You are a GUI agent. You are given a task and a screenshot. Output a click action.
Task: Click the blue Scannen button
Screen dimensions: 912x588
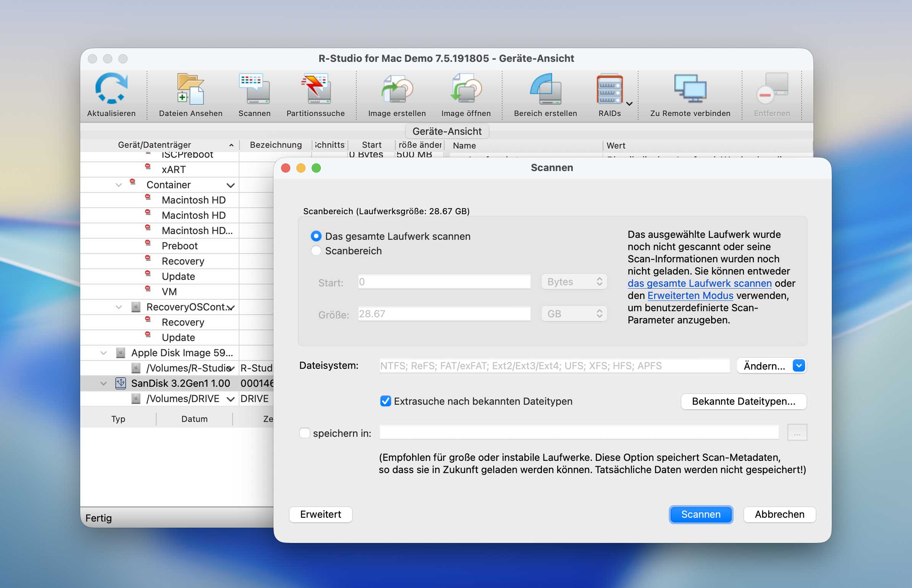701,514
